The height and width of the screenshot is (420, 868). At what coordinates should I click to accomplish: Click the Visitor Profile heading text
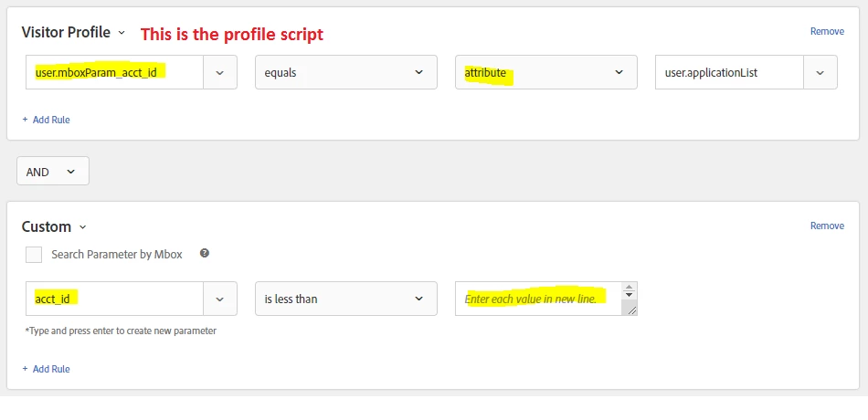coord(66,32)
